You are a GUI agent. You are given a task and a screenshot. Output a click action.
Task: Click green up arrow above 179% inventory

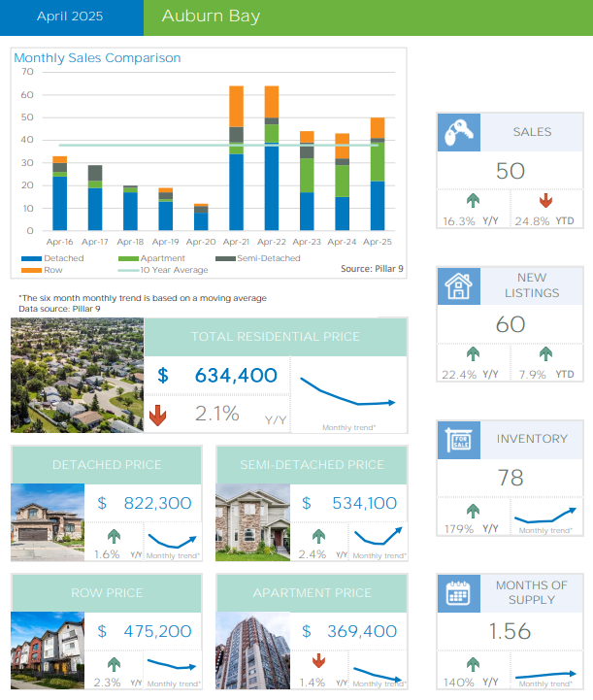473,510
